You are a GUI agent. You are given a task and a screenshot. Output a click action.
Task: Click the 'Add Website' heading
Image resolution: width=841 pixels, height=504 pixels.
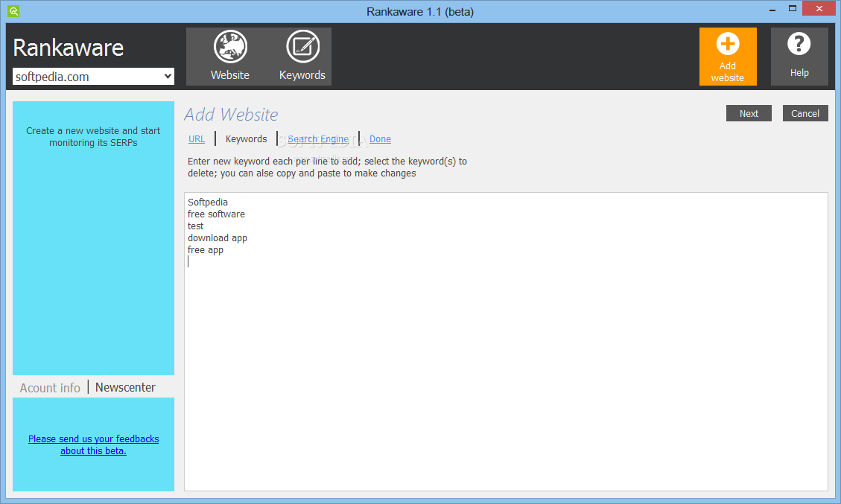tap(231, 114)
